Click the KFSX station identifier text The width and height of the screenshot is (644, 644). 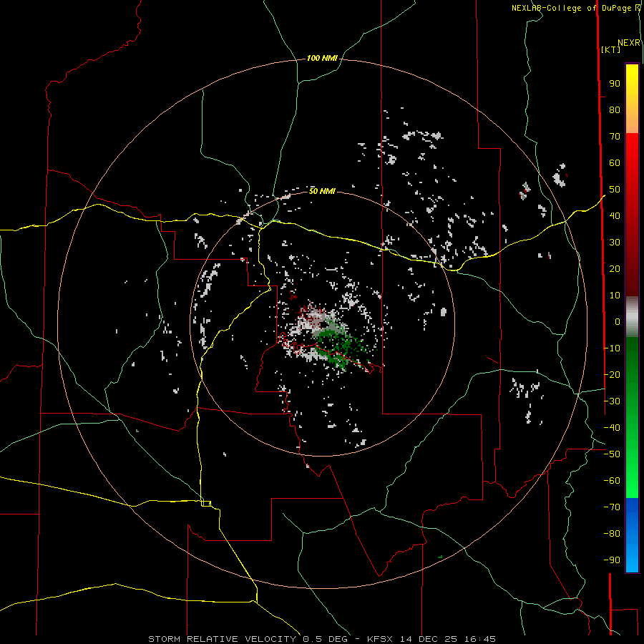[x=379, y=639]
